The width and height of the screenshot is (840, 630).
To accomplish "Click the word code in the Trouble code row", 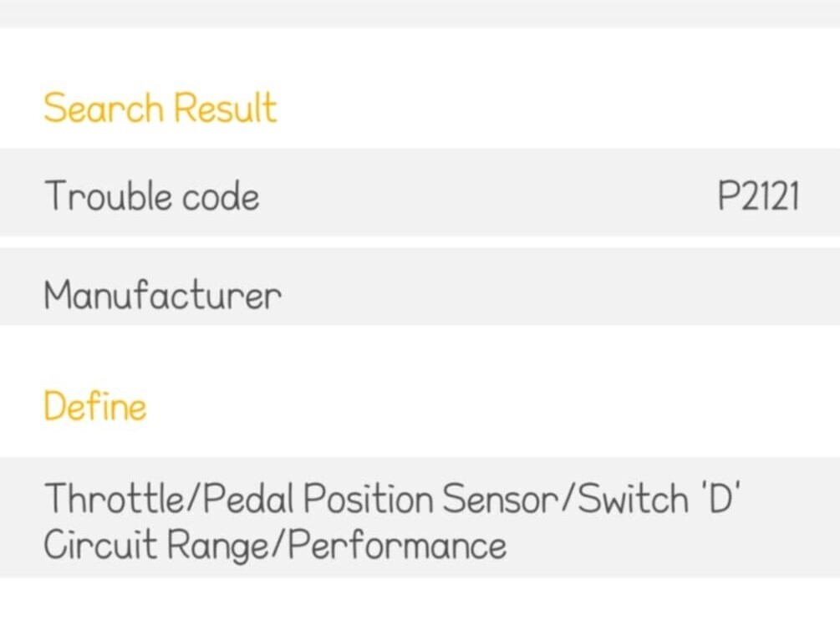I will coord(220,196).
